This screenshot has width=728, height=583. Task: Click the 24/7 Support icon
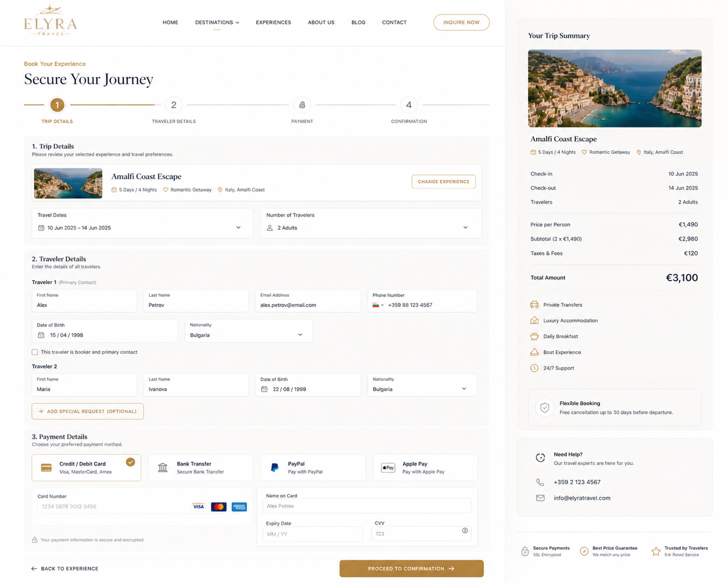click(534, 368)
